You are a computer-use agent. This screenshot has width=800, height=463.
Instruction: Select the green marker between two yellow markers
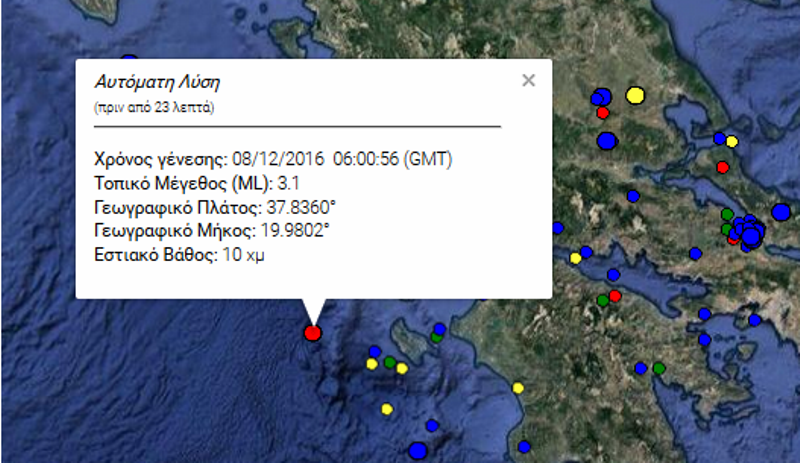pyautogui.click(x=389, y=362)
